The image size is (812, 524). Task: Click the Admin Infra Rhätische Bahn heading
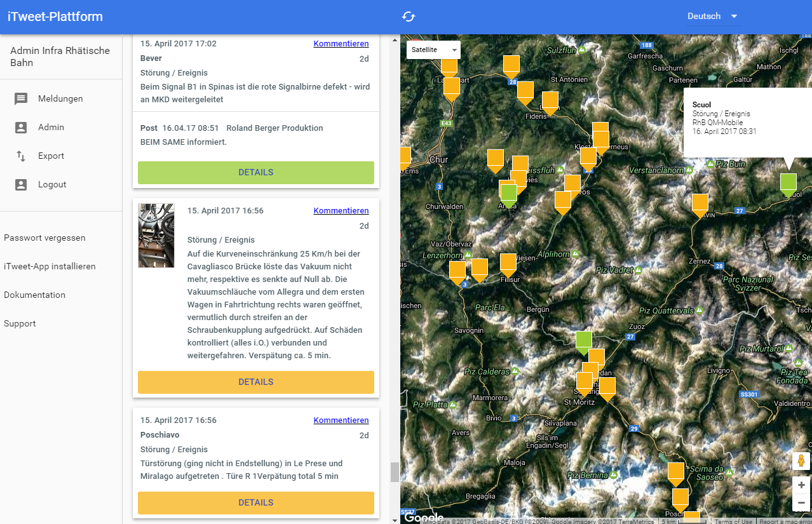coord(60,57)
